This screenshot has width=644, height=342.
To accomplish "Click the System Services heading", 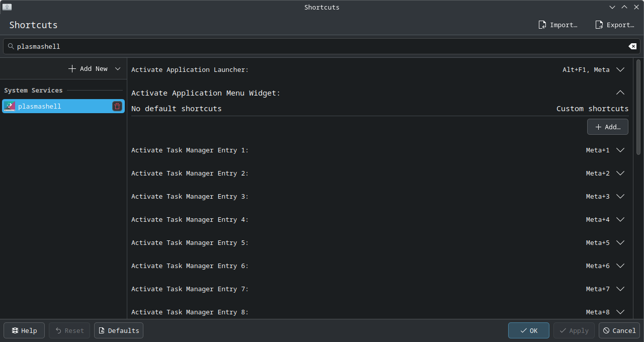I will [33, 91].
